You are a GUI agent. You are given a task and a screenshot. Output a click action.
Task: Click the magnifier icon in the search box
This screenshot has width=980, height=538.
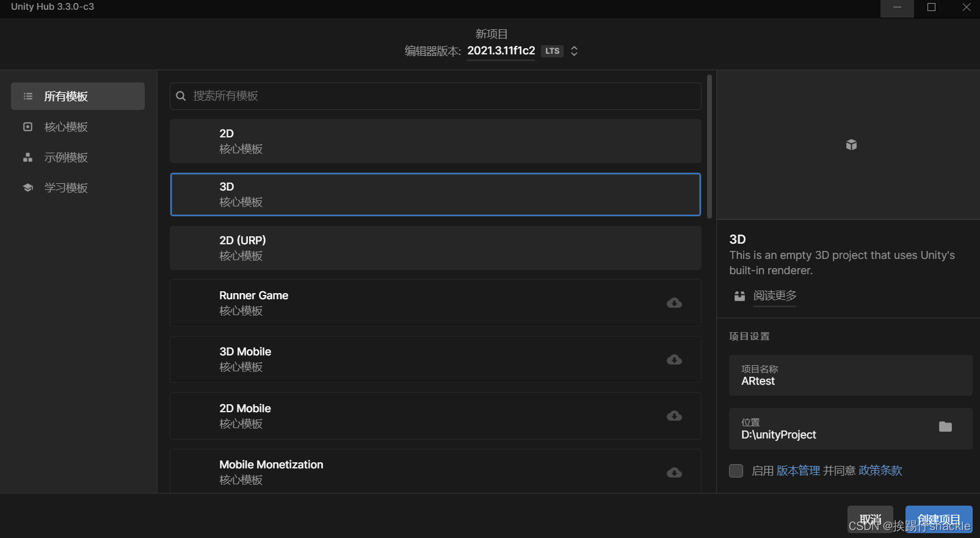(x=181, y=96)
